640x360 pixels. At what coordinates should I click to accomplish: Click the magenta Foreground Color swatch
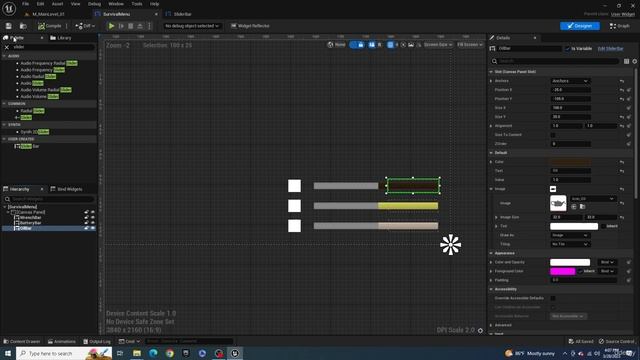[x=562, y=271]
